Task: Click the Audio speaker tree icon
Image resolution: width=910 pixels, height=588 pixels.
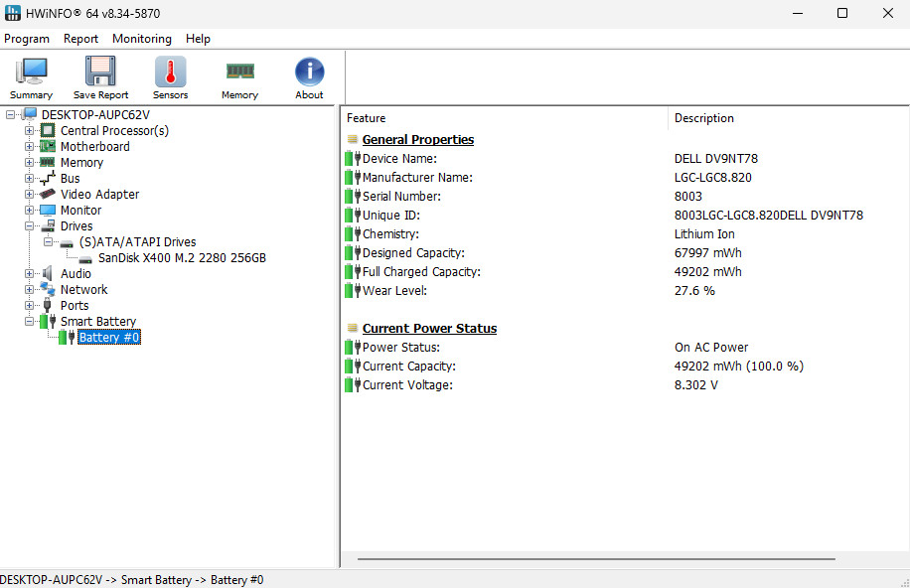Action: (x=48, y=273)
